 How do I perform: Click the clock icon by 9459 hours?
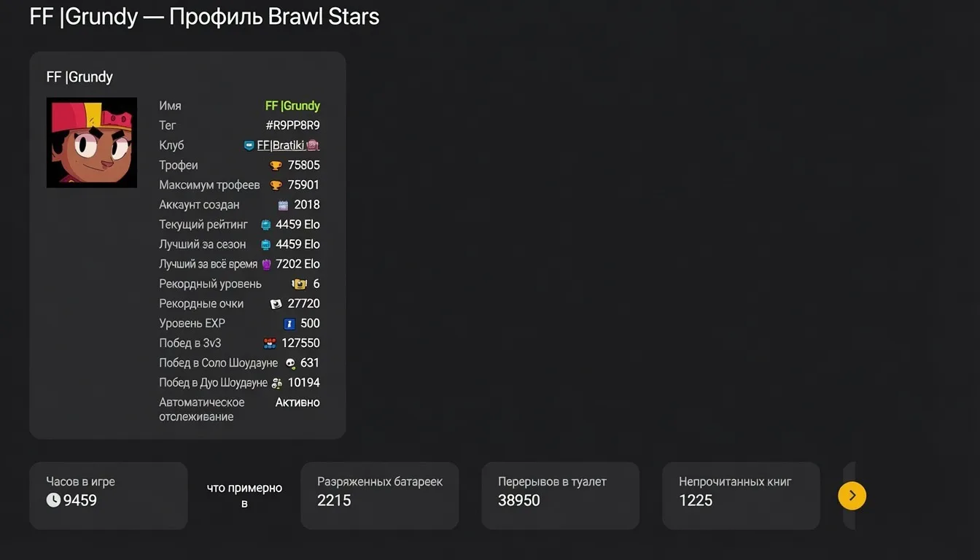pos(53,500)
